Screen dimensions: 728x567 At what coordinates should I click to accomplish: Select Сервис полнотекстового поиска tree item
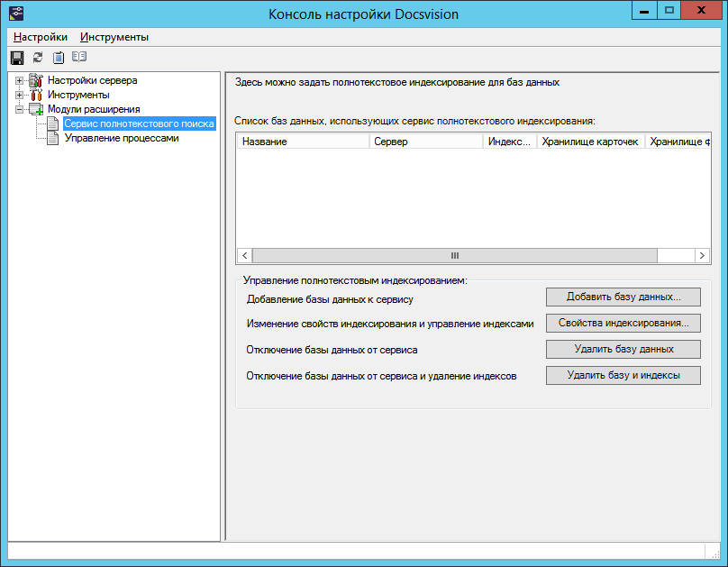coord(139,123)
